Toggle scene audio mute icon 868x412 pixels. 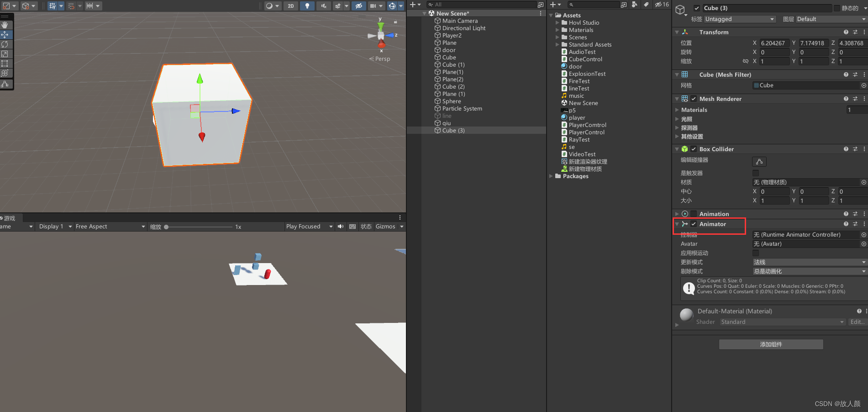pyautogui.click(x=324, y=6)
